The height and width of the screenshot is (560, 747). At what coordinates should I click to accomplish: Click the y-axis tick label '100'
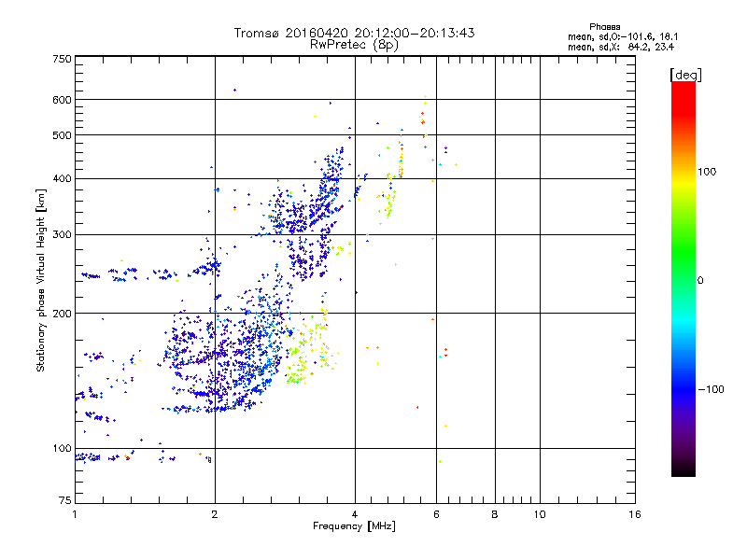[x=62, y=449]
